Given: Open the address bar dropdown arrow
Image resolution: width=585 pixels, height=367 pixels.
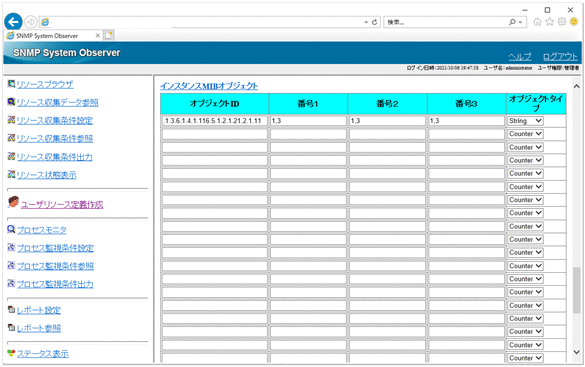Looking at the screenshot, I should pyautogui.click(x=366, y=22).
